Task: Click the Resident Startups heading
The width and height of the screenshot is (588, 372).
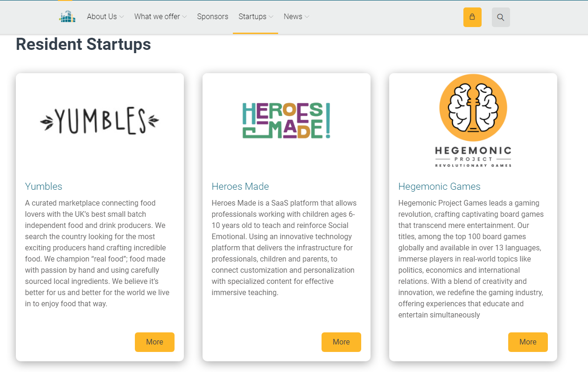Action: coord(84,44)
